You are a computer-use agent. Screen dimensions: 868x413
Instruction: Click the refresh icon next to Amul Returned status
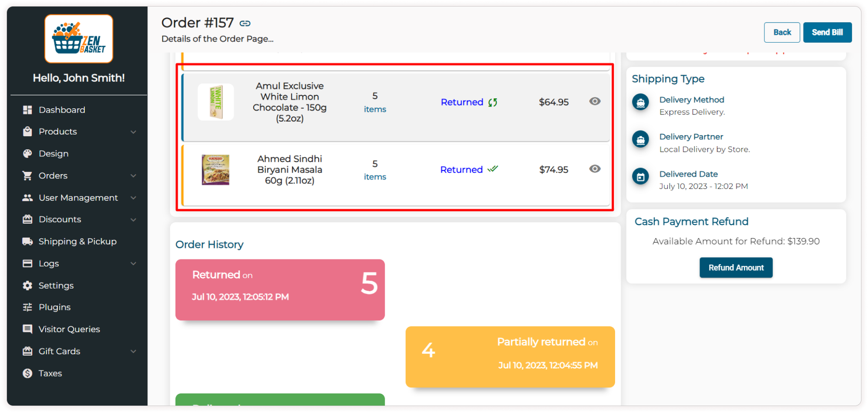pyautogui.click(x=493, y=102)
